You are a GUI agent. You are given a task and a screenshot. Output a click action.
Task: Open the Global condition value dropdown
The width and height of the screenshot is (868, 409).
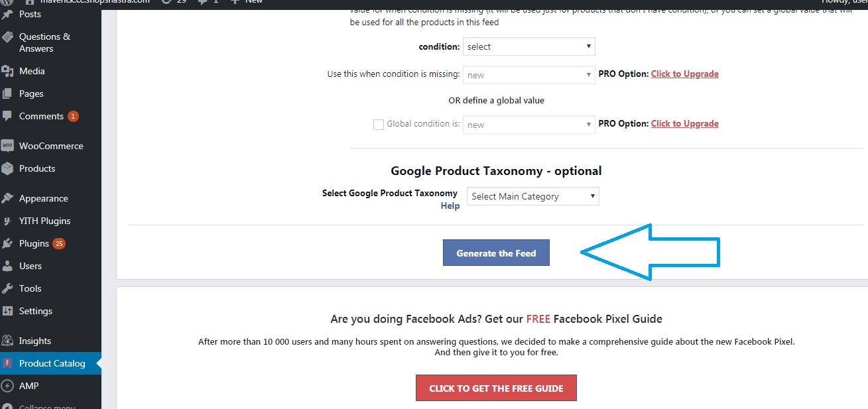tap(528, 125)
